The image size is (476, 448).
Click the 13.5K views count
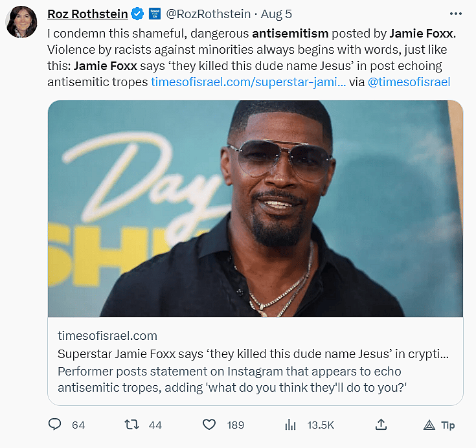[x=321, y=425]
